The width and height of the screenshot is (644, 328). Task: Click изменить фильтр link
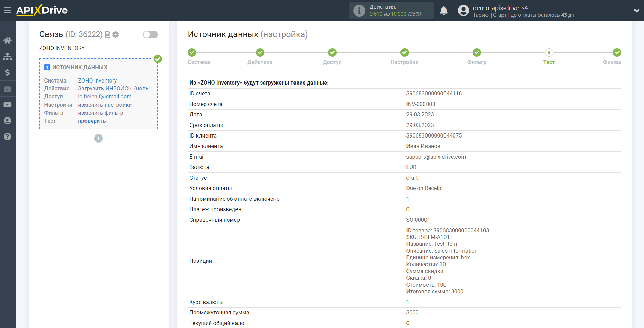tap(101, 113)
